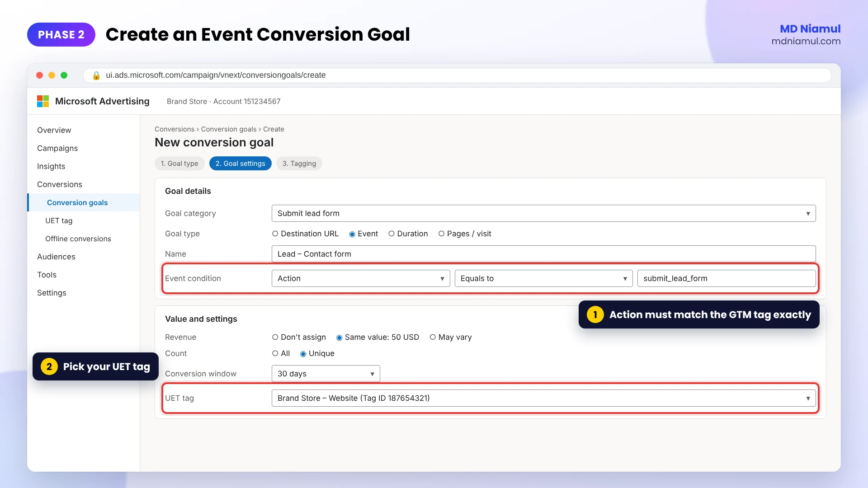The image size is (868, 488).
Task: Click the Conversions breadcrumb link
Action: pos(175,129)
